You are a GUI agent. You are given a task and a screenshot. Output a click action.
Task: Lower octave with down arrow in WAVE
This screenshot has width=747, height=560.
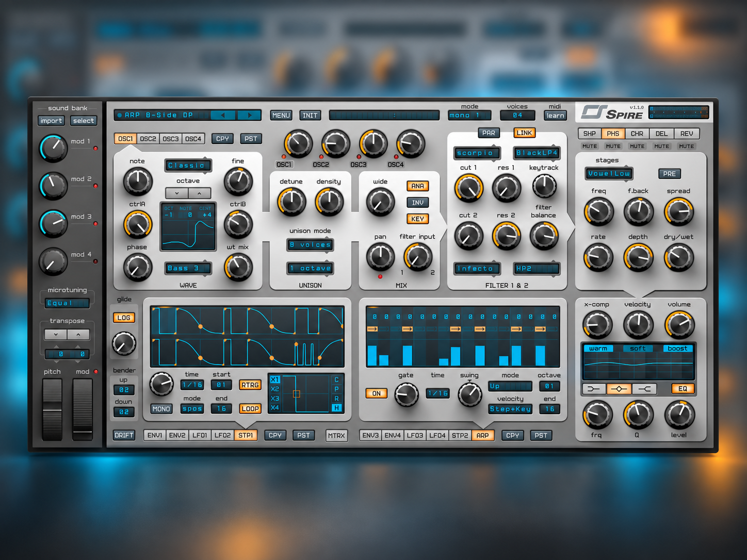(x=177, y=193)
